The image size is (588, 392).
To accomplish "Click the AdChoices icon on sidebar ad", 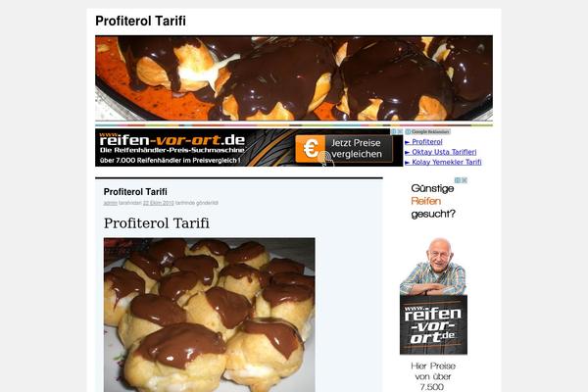I will click(458, 180).
